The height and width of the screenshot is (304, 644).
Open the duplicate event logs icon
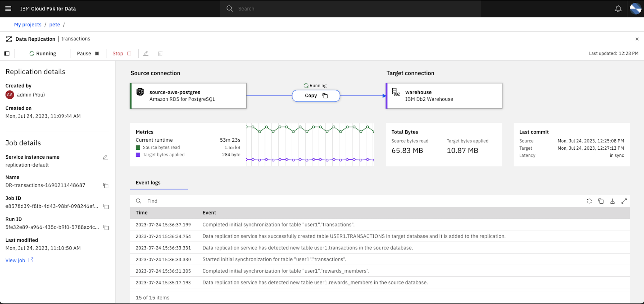tap(601, 201)
